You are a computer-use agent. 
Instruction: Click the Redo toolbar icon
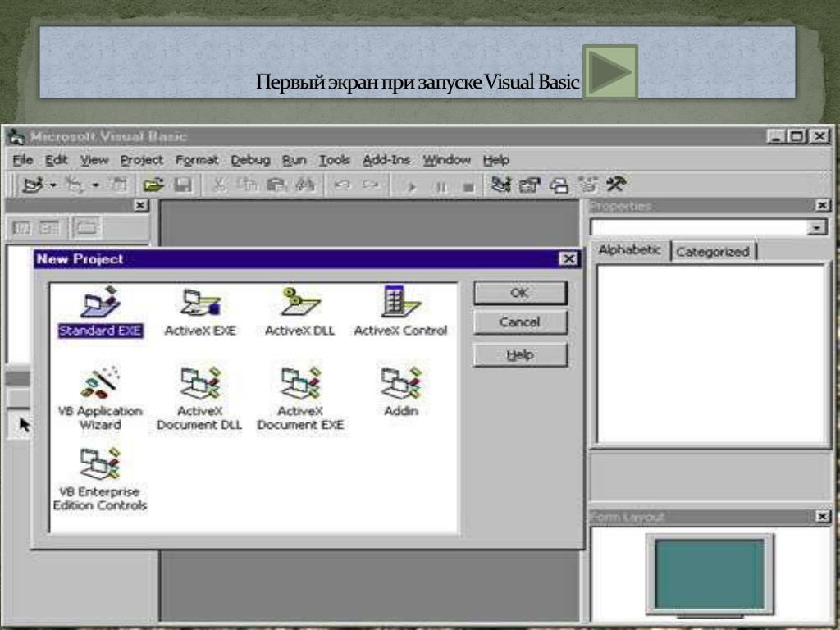pos(371,185)
